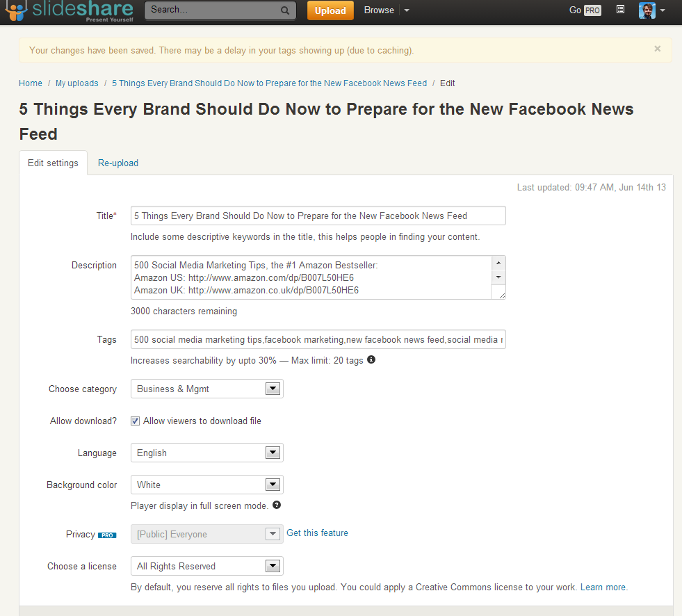Toggle Allow viewers to download file
The image size is (682, 616).
(136, 421)
